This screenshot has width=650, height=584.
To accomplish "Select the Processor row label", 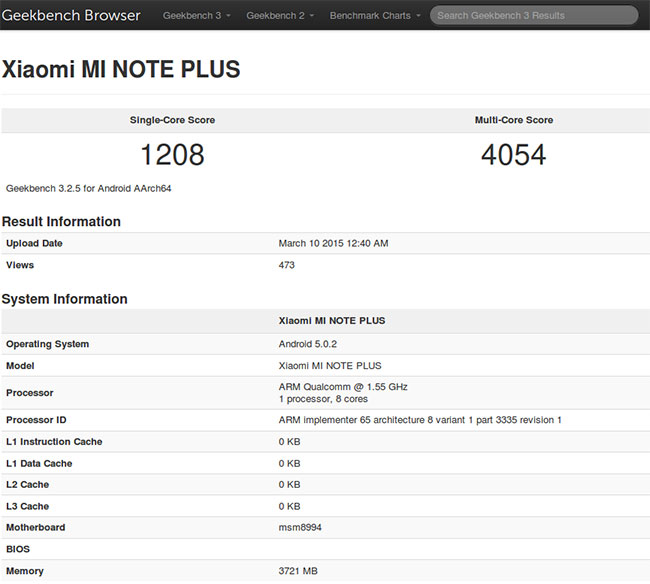I will click(x=30, y=393).
